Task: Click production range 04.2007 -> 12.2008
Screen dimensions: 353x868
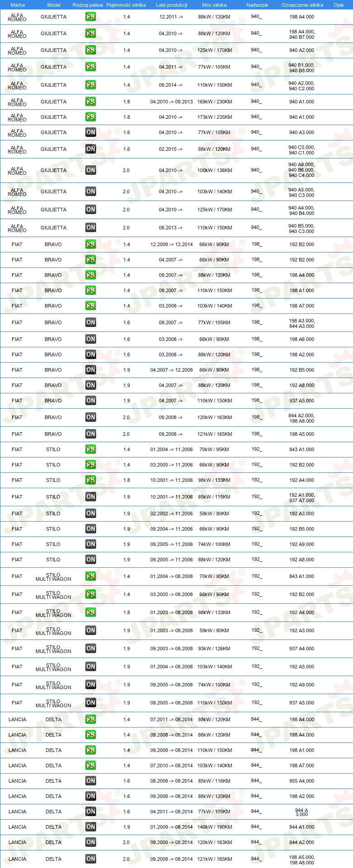Action: [x=172, y=370]
